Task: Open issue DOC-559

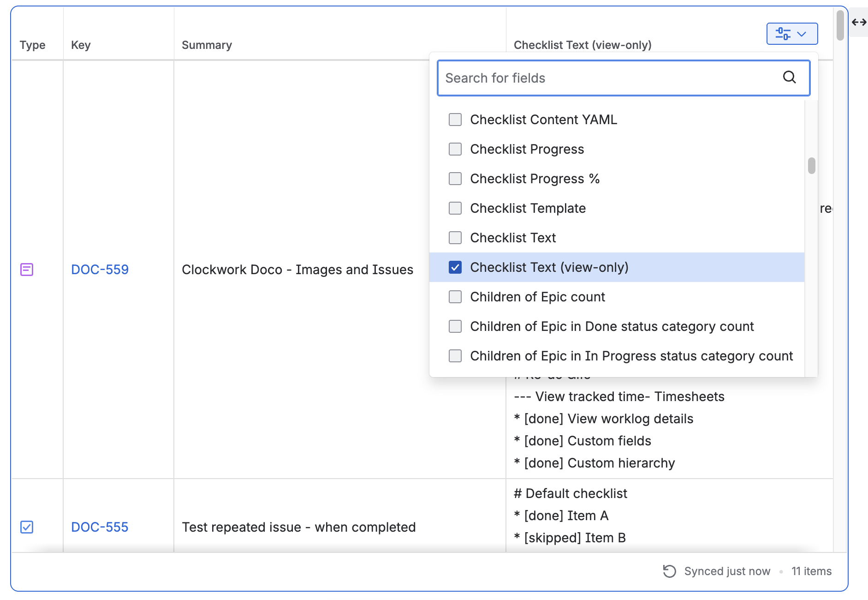Action: point(100,270)
